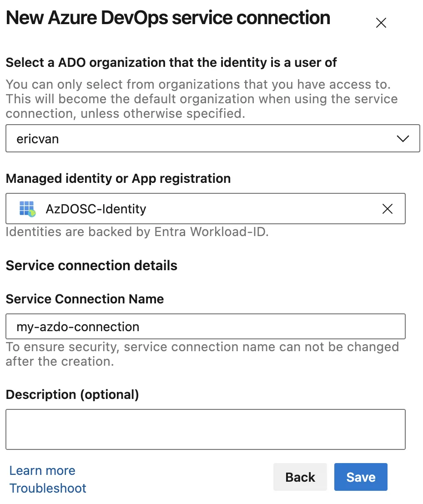Screen dimensions: 423x504
Task: Focus the Service Connection Name field
Action: click(206, 327)
